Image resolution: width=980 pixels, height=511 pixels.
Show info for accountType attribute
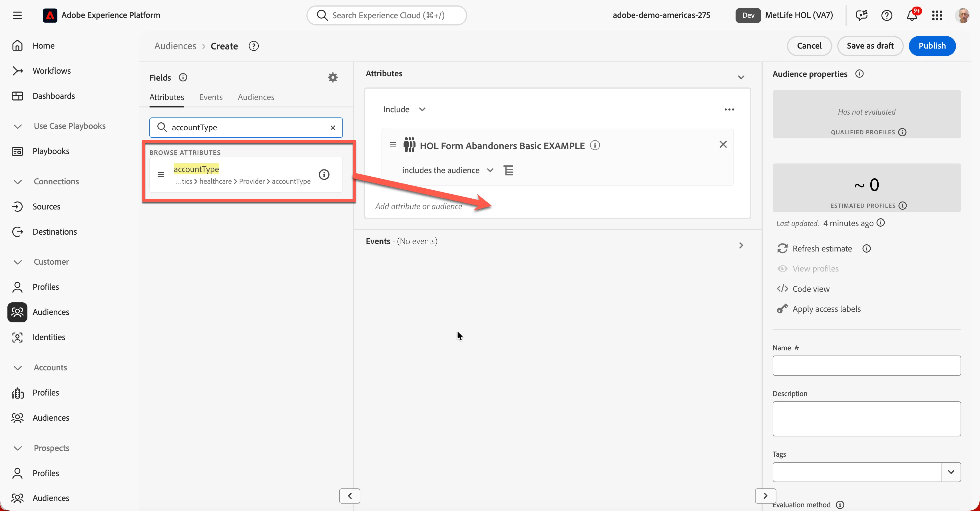tap(324, 174)
